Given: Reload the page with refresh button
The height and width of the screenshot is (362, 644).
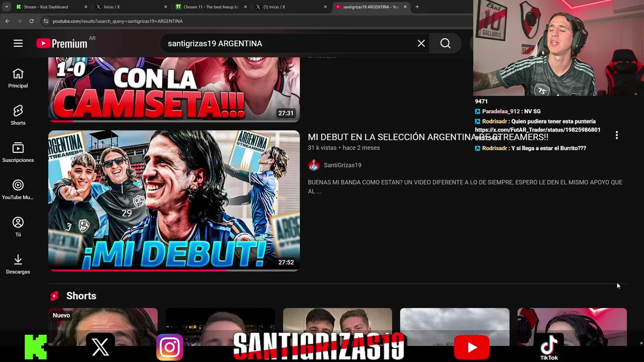Looking at the screenshot, I should coord(31,21).
